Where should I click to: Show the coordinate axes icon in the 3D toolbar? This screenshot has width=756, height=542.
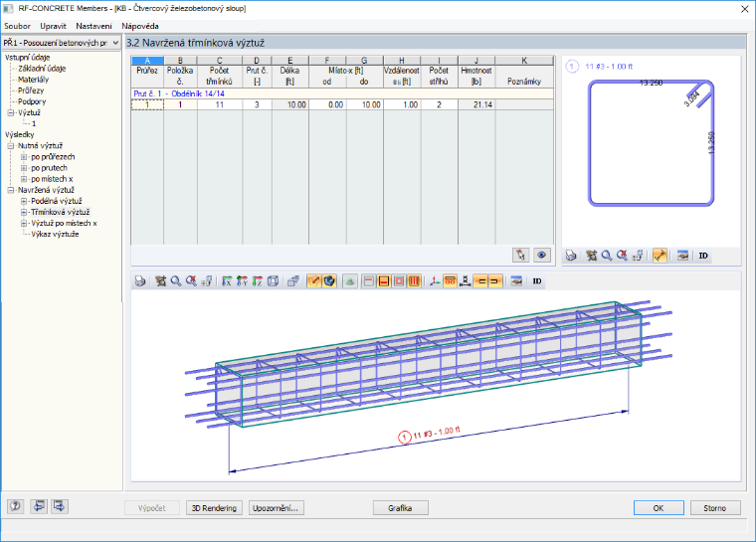pos(435,281)
